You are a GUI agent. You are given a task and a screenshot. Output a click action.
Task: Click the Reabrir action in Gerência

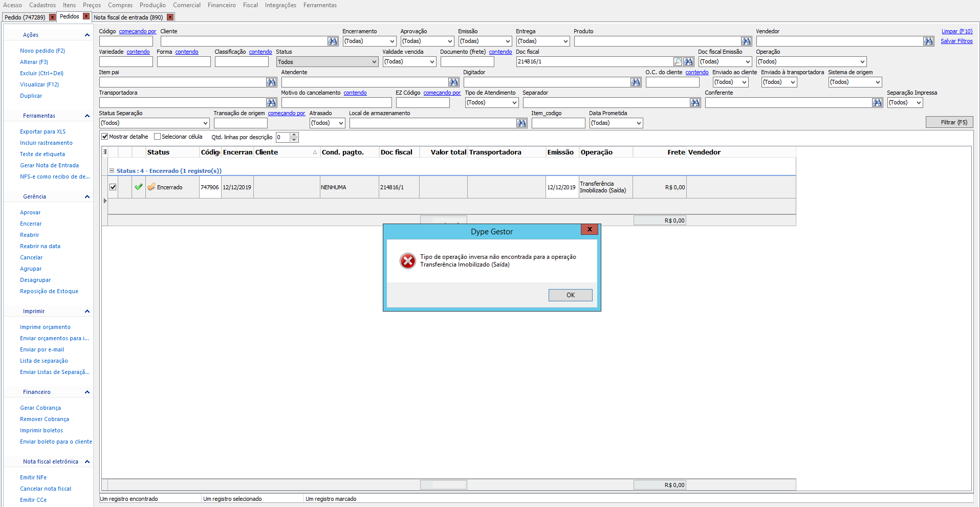pyautogui.click(x=30, y=235)
